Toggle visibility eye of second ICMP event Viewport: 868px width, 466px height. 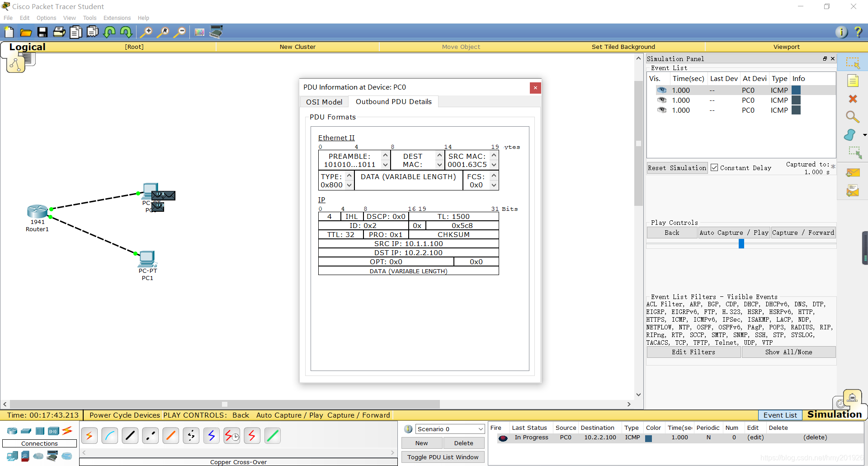[661, 100]
